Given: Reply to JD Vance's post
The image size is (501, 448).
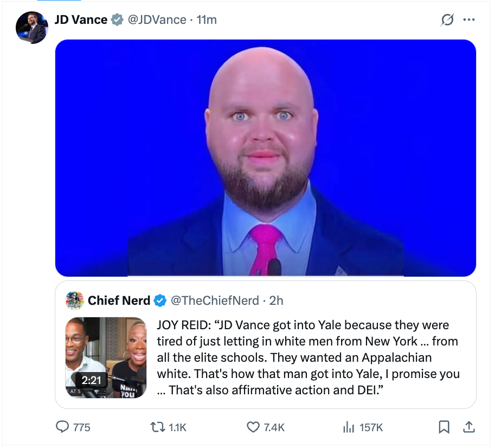Looking at the screenshot, I should point(61,427).
